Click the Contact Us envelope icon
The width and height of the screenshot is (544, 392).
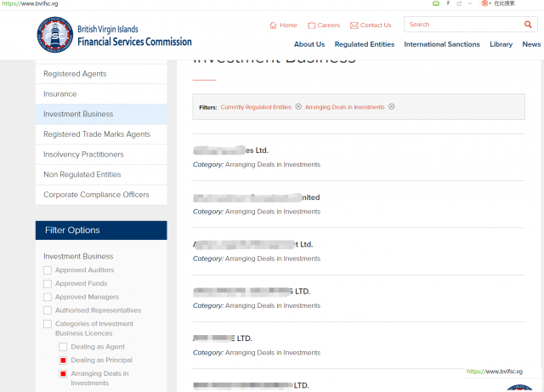[354, 26]
